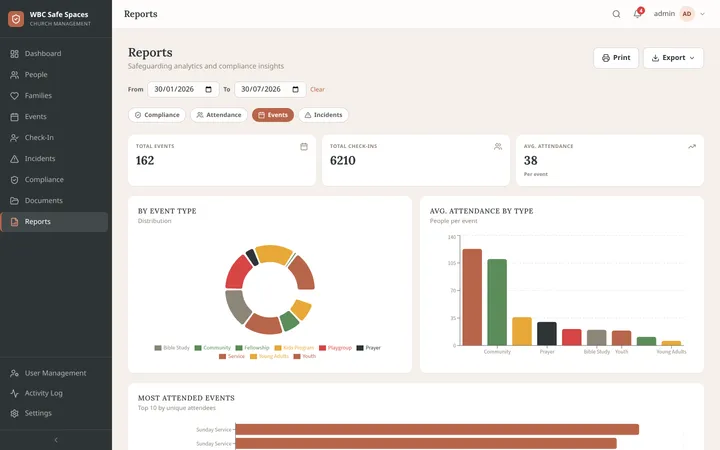Click the User Management icon
Viewport: 720px width, 450px height.
(x=14, y=373)
